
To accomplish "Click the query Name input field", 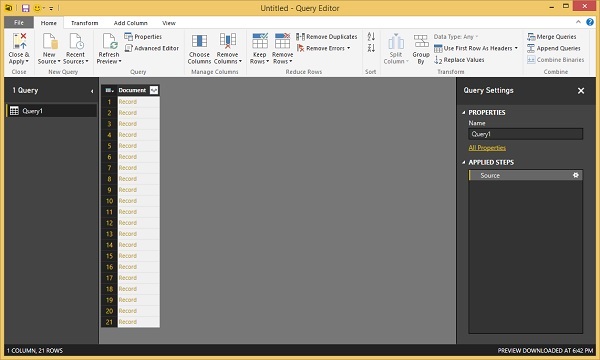I will [x=525, y=134].
